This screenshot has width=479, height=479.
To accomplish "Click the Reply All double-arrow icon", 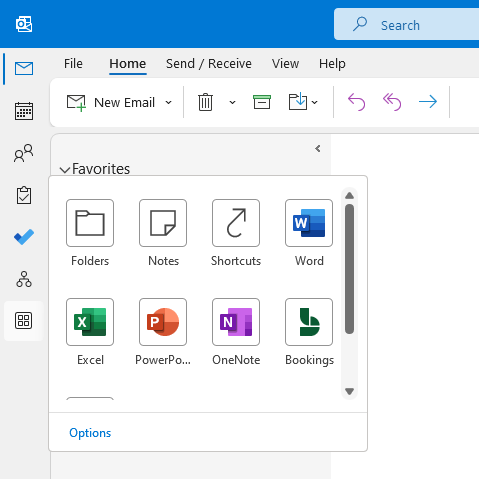I will coord(392,102).
